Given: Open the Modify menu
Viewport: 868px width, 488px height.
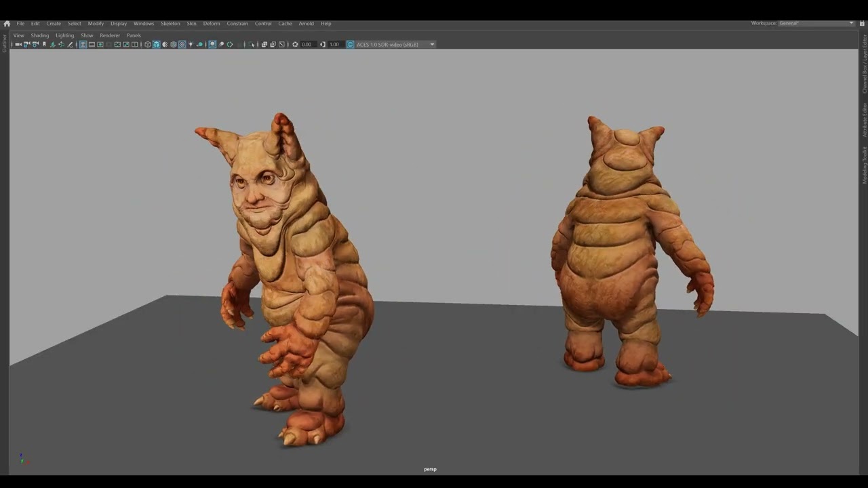Looking at the screenshot, I should 96,24.
